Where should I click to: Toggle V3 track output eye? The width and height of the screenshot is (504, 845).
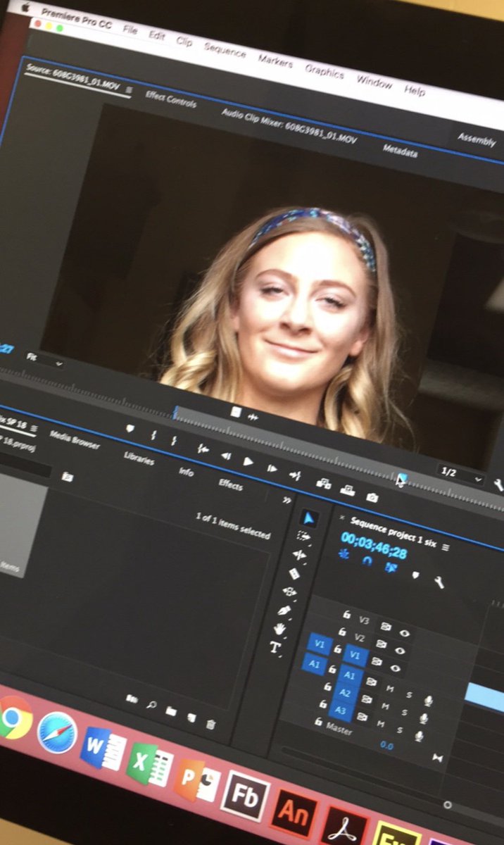(x=403, y=632)
